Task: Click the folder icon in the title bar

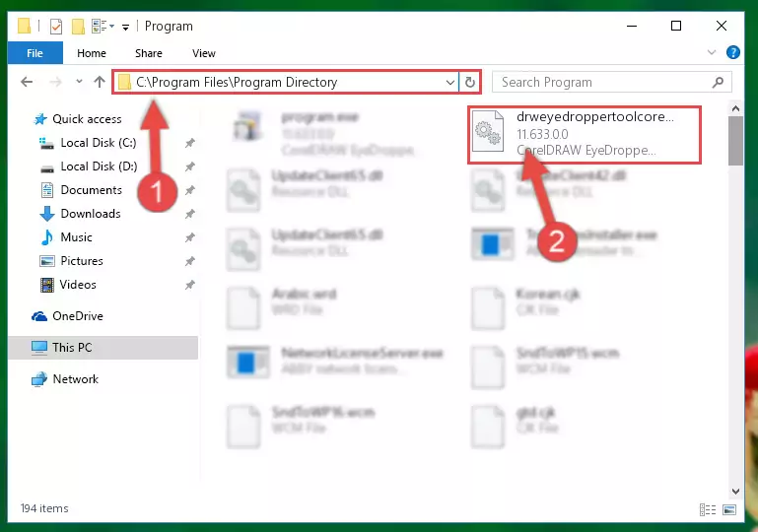Action: (24, 26)
